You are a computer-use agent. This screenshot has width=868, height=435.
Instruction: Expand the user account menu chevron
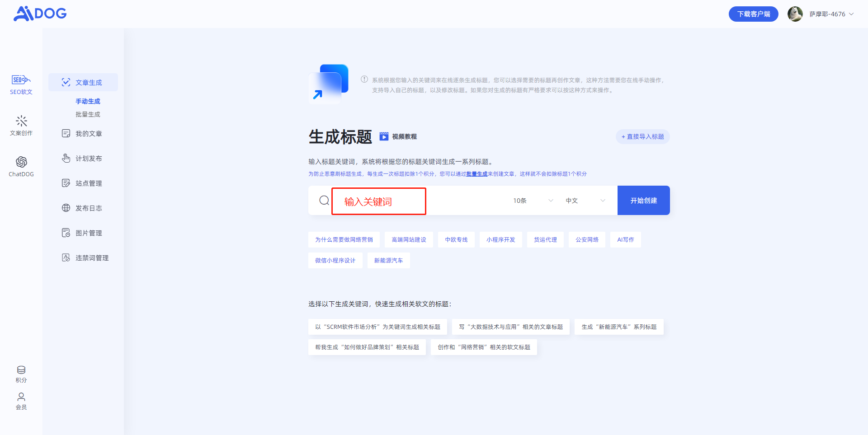[x=851, y=14]
